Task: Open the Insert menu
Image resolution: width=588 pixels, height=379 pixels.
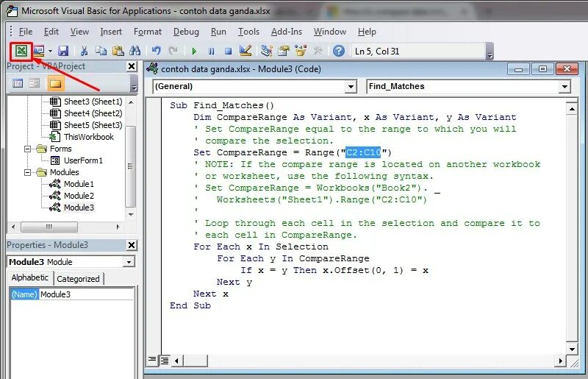Action: click(111, 32)
